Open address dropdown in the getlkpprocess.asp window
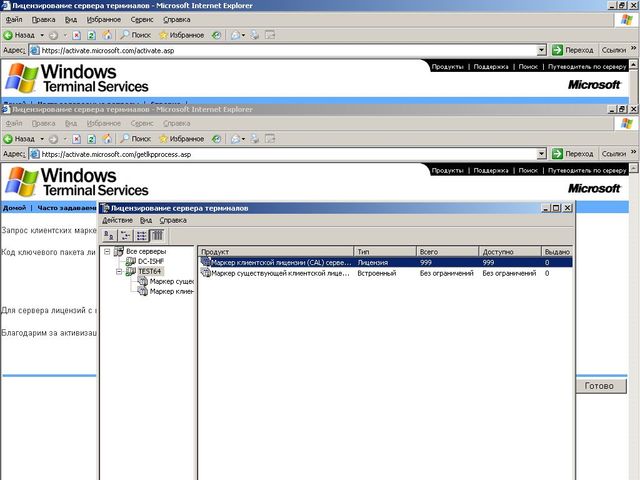This screenshot has width=640, height=480. pos(541,154)
